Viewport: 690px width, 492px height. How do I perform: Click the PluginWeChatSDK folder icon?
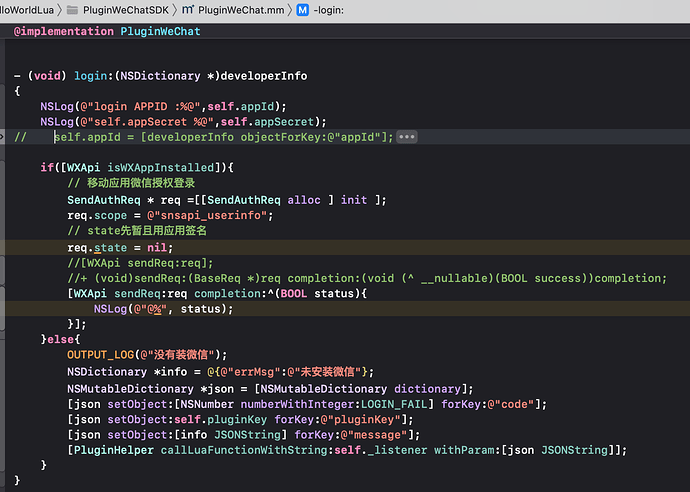72,10
